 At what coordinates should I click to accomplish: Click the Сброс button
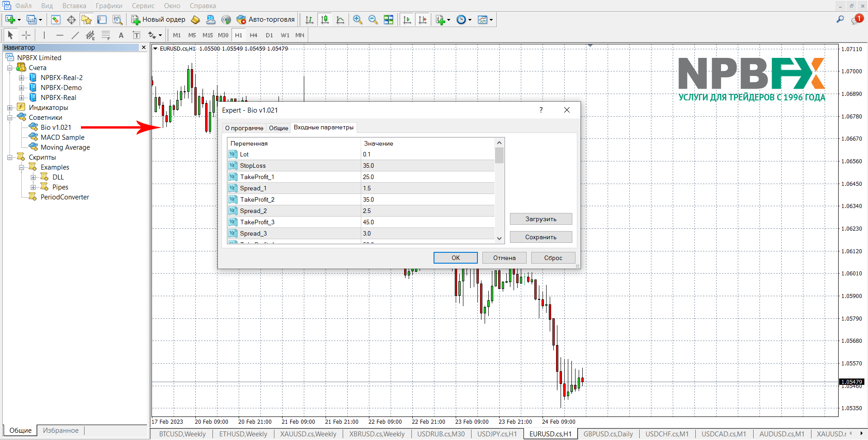click(x=553, y=258)
